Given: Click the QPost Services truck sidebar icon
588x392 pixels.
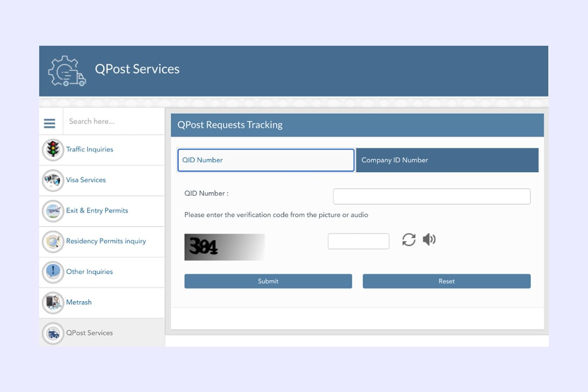Looking at the screenshot, I should pos(53,333).
